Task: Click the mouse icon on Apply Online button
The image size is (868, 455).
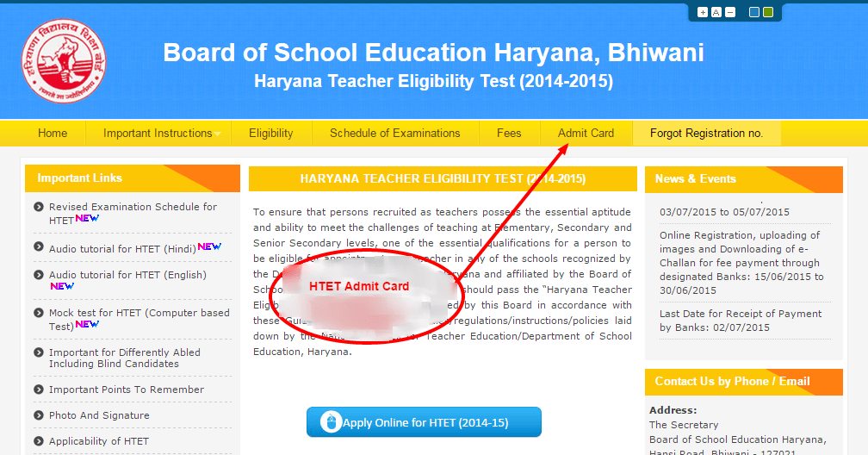Action: (331, 422)
